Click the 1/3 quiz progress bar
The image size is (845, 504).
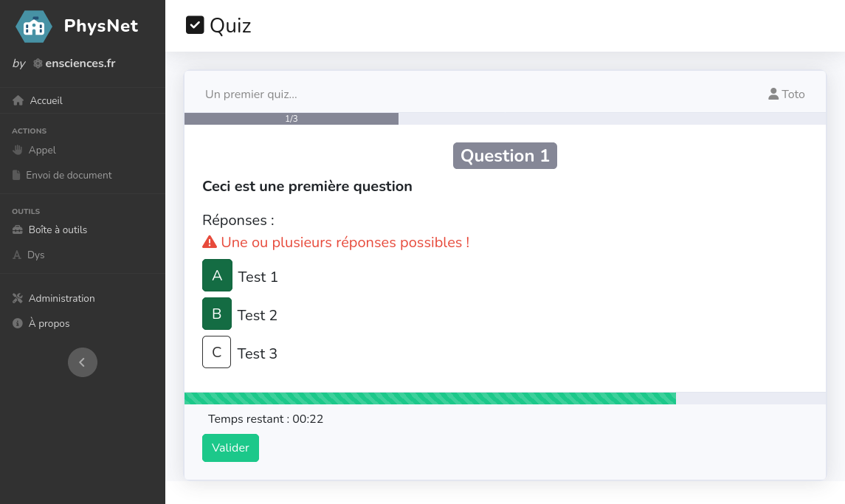coord(292,119)
